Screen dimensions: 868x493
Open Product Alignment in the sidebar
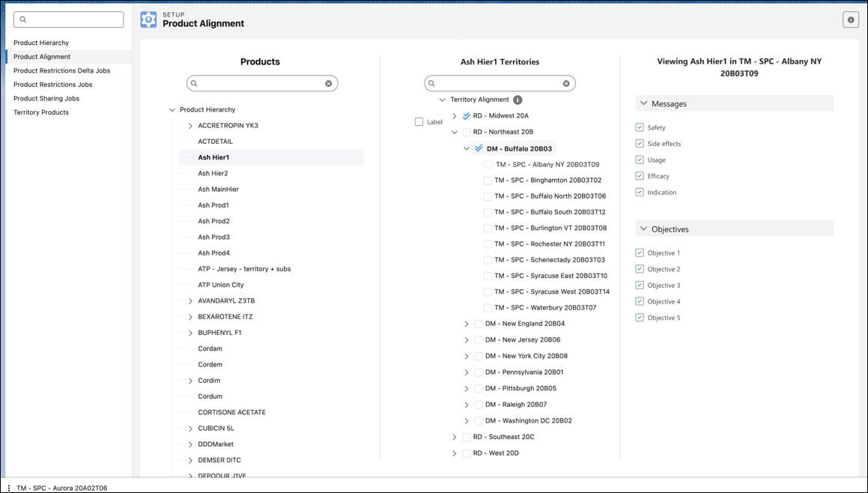point(42,56)
